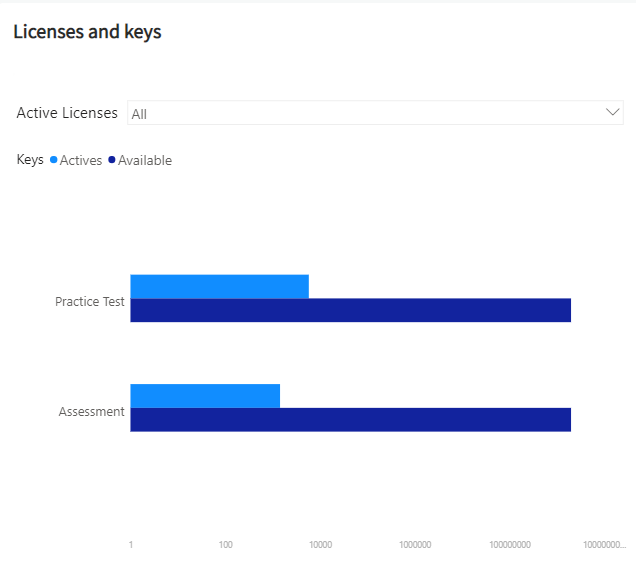
Task: Select the Assessment Actives bar
Action: tap(205, 396)
